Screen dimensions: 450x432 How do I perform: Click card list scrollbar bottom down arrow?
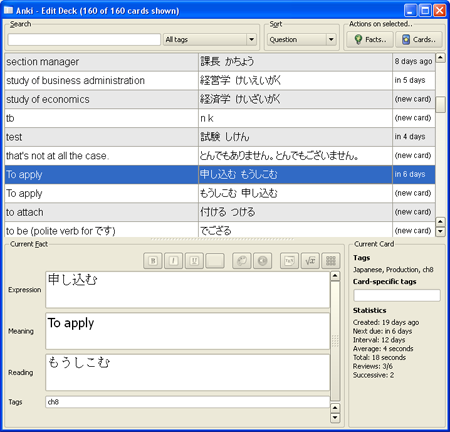click(440, 231)
